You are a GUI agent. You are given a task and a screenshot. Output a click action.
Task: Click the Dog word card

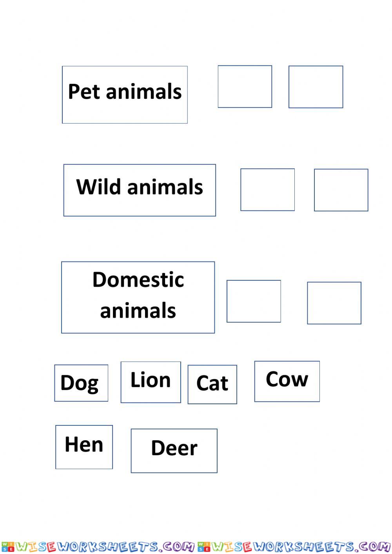[x=81, y=383]
